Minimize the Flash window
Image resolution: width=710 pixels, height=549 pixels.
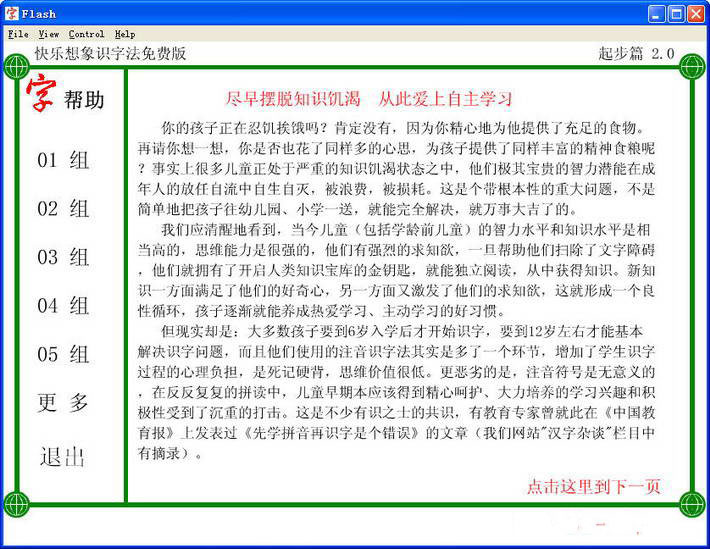pos(657,13)
